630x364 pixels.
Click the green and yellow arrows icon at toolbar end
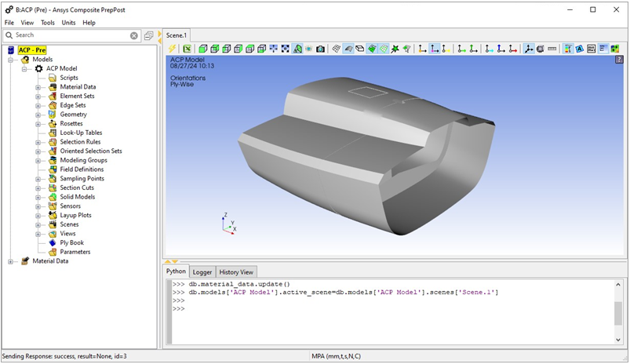pos(615,49)
